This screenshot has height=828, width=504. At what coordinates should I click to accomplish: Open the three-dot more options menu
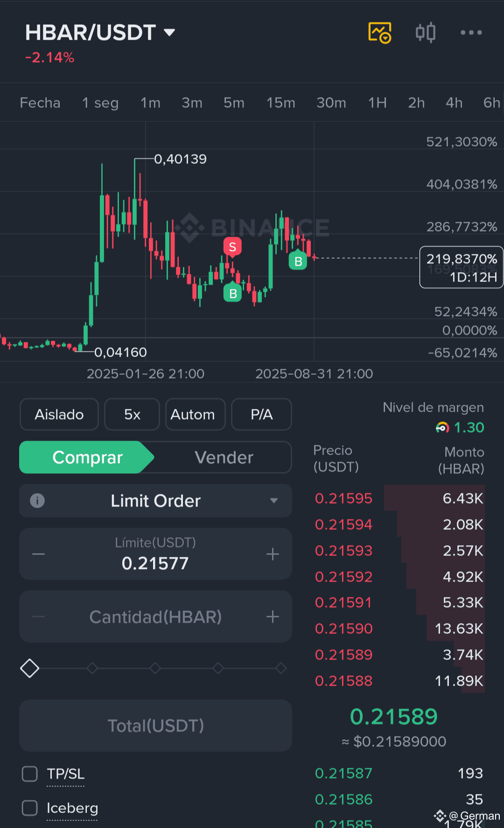(x=471, y=33)
